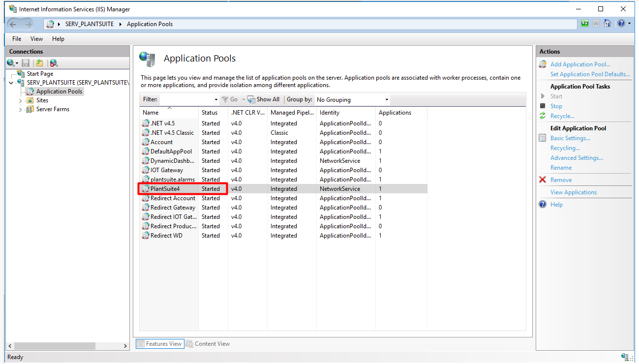The image size is (639, 364).
Task: Click the status bar network icon
Action: 625,357
